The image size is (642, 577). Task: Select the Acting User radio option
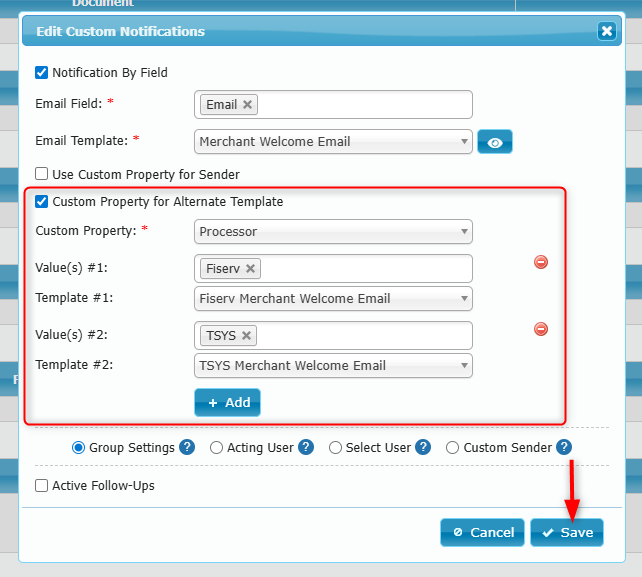coord(217,448)
